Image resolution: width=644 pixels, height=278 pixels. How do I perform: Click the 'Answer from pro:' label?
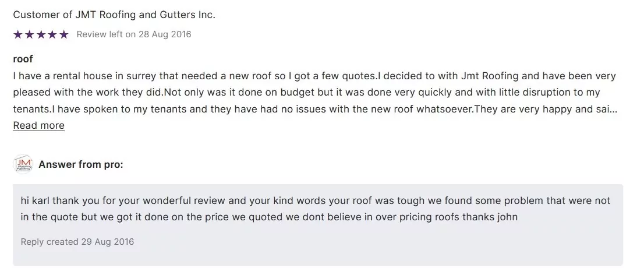click(x=81, y=164)
